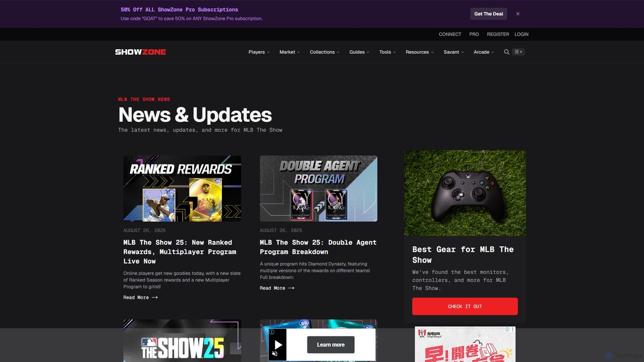Viewport: 644px width, 362px height.
Task: Open the Double Agent Program thumbnail
Action: (318, 189)
